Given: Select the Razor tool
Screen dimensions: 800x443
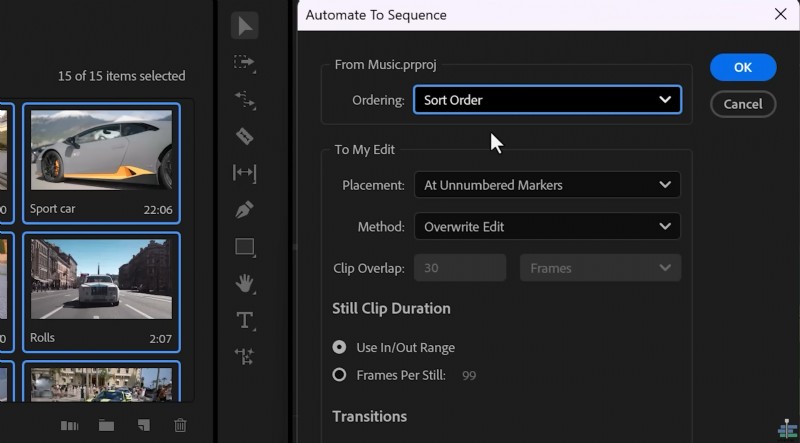Looking at the screenshot, I should pos(245,136).
